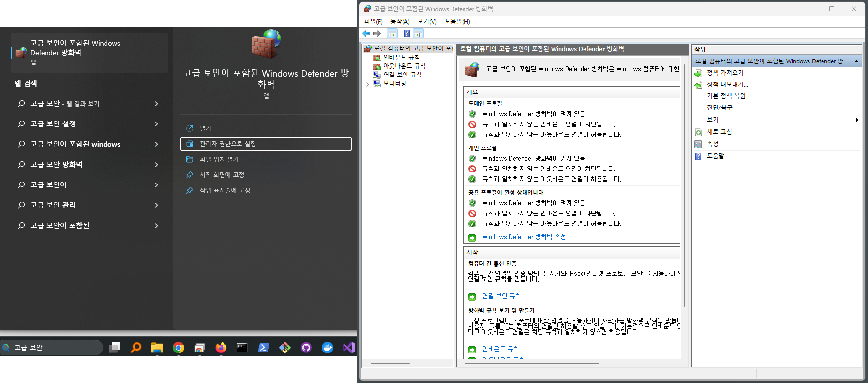This screenshot has width=868, height=383.
Task: Expand chevron for 고급 보안 방화벽 suggestion
Action: (x=156, y=165)
